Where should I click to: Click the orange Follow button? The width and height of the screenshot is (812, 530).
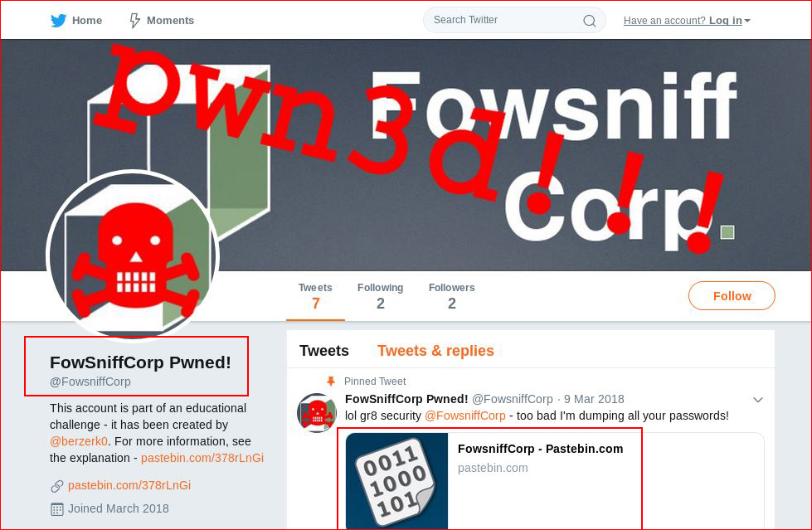[732, 296]
